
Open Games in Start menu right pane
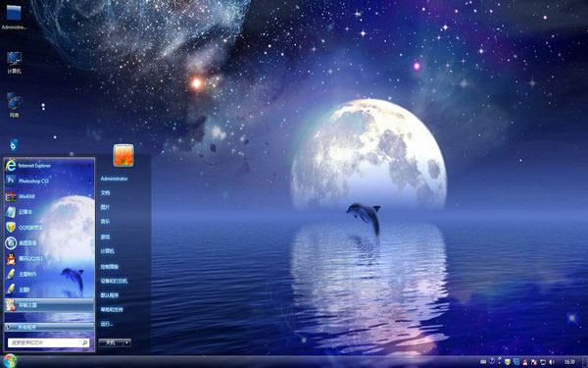[x=105, y=237]
